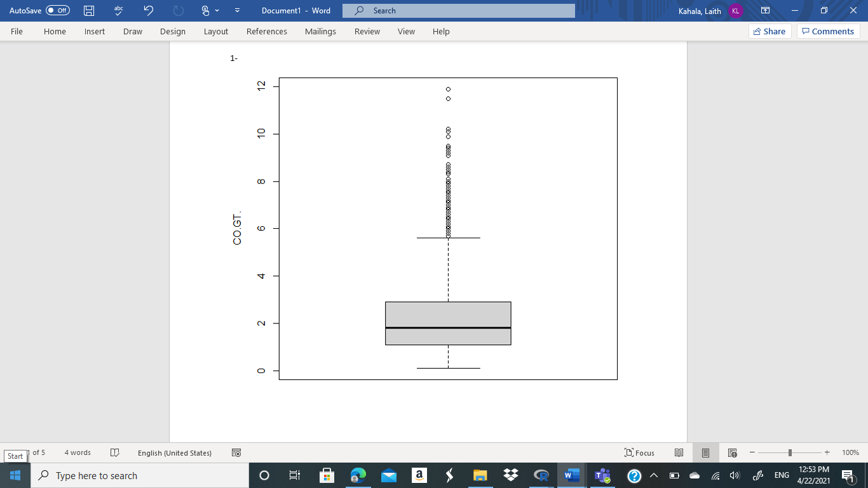Open the References ribbon tab
The height and width of the screenshot is (488, 868).
[267, 31]
